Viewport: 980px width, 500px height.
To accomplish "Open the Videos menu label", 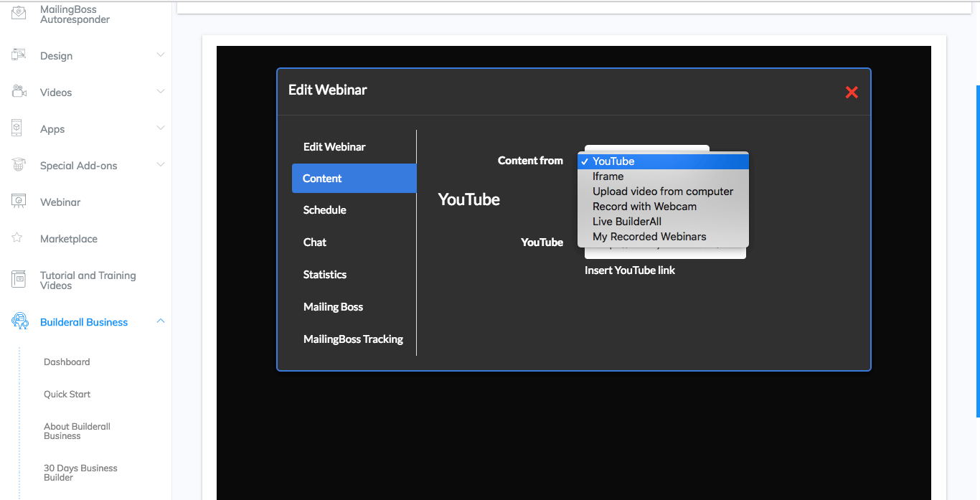I will (x=56, y=93).
